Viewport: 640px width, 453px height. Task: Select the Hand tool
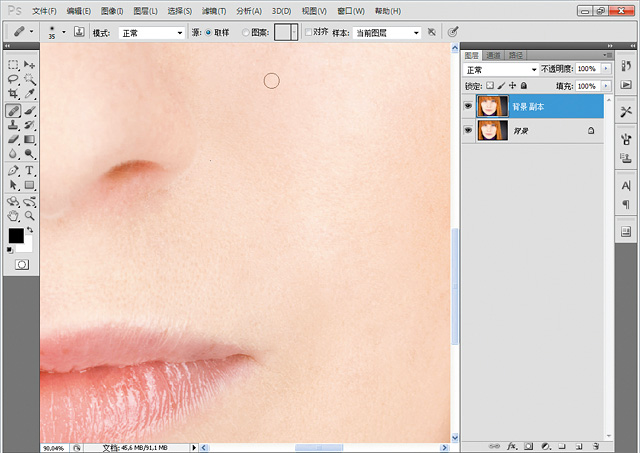13,216
